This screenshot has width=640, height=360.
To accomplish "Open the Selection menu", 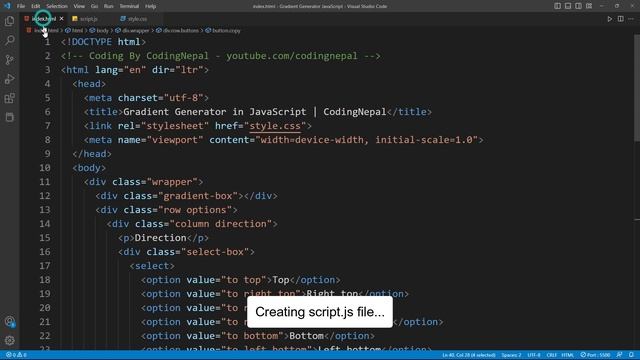I will click(x=57, y=6).
